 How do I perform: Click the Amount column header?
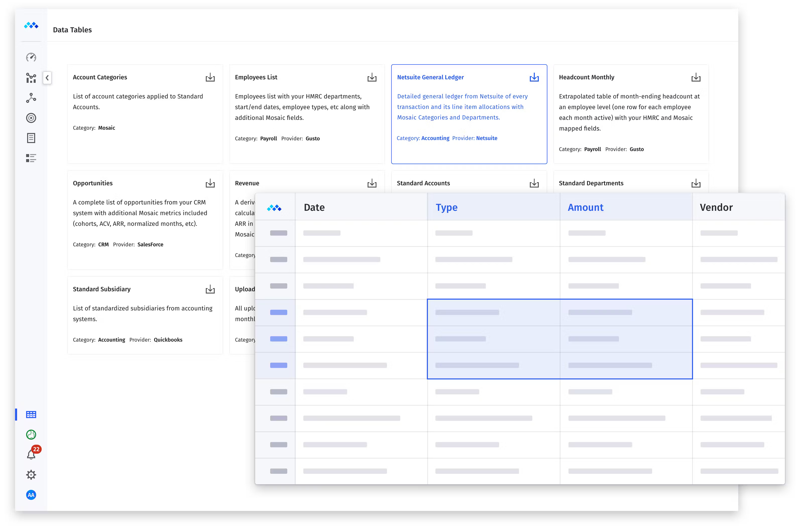586,207
